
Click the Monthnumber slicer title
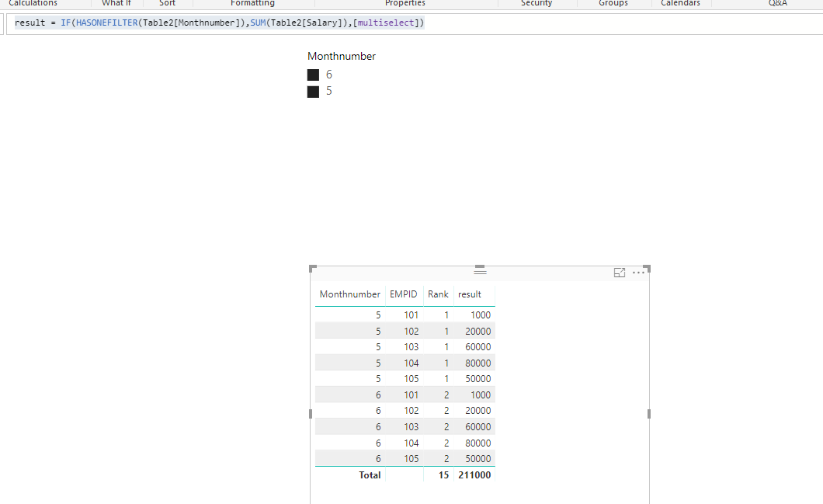click(342, 56)
